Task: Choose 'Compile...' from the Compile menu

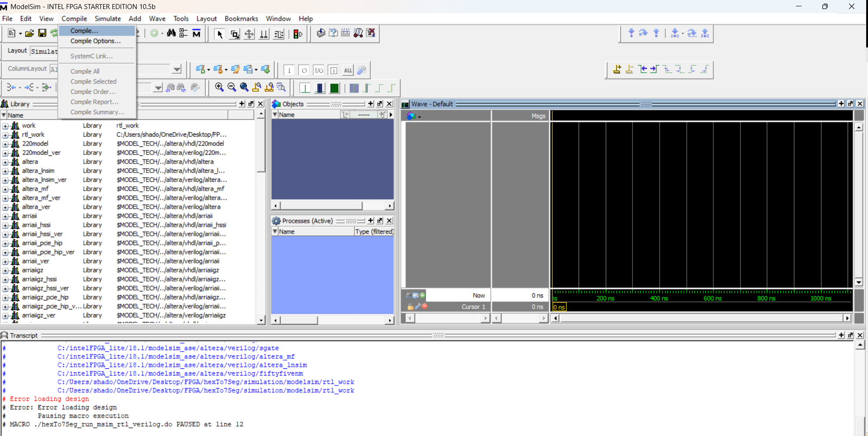Action: [x=97, y=31]
